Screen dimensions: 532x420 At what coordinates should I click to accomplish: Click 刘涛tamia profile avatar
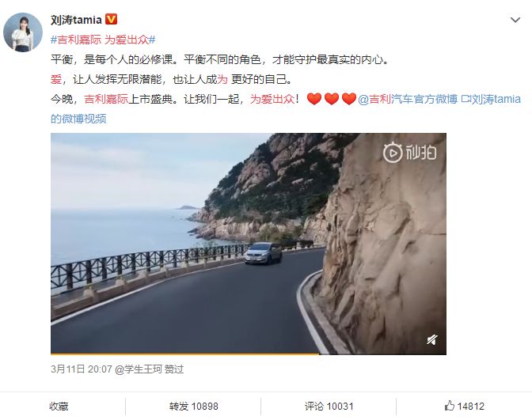tap(23, 32)
